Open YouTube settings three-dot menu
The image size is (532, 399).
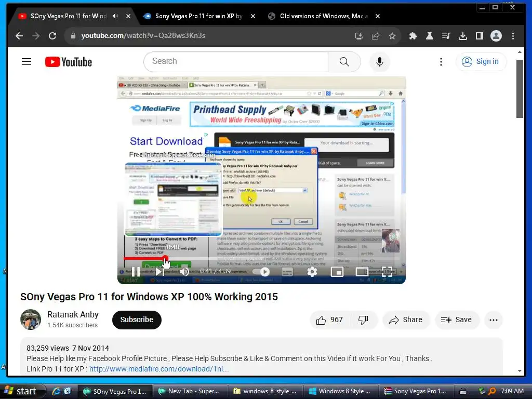point(441,61)
